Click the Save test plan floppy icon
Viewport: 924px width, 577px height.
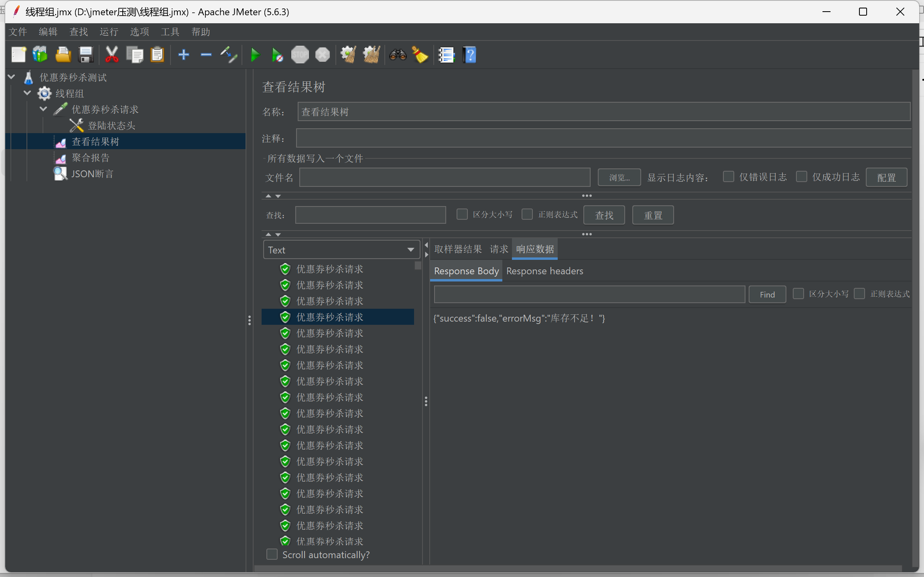click(86, 55)
